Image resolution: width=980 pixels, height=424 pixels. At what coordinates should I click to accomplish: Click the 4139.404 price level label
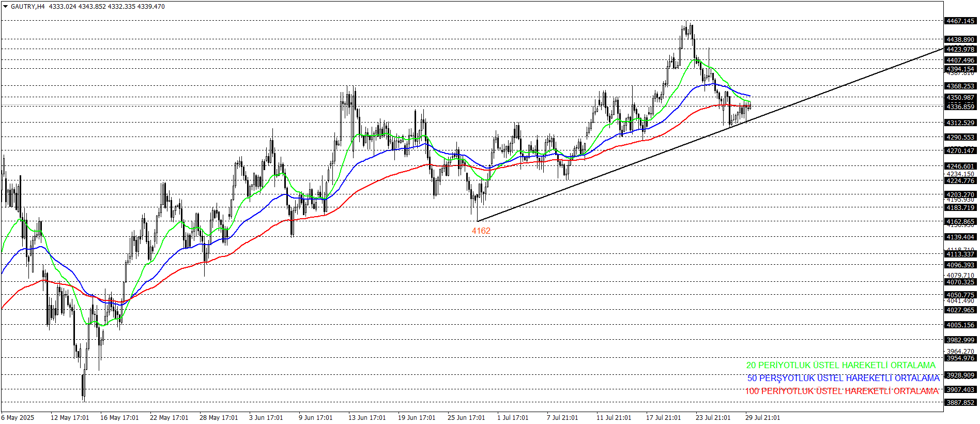[x=960, y=237]
